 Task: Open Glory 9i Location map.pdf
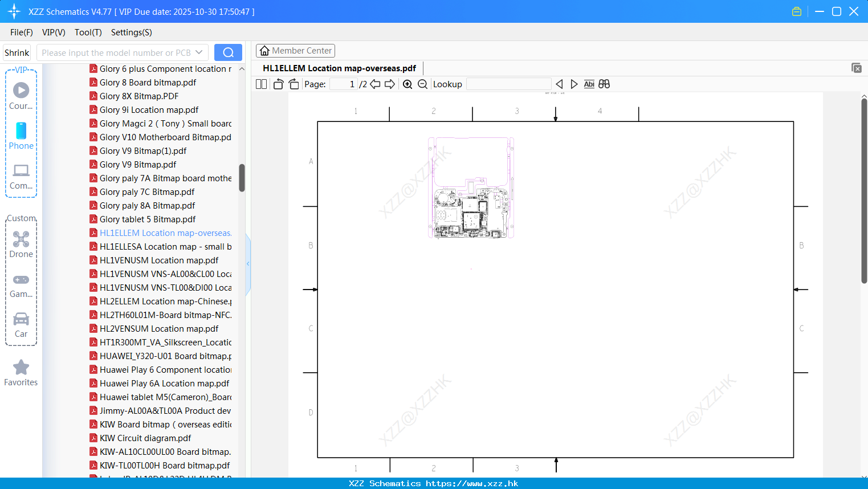[144, 110]
